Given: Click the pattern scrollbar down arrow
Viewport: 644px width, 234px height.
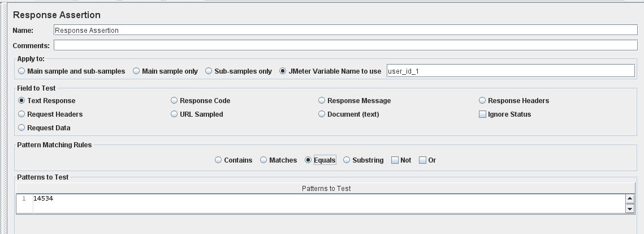Looking at the screenshot, I should pyautogui.click(x=630, y=209).
